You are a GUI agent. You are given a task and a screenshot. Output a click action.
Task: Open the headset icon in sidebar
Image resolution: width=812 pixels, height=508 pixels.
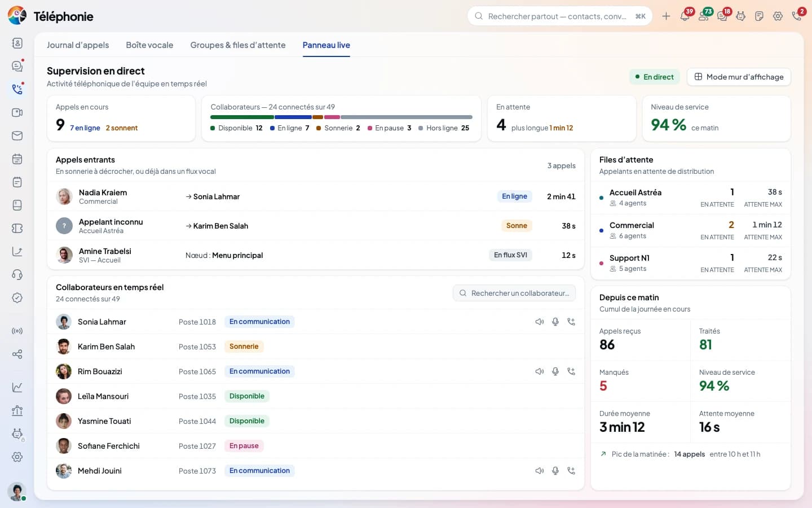tap(17, 274)
